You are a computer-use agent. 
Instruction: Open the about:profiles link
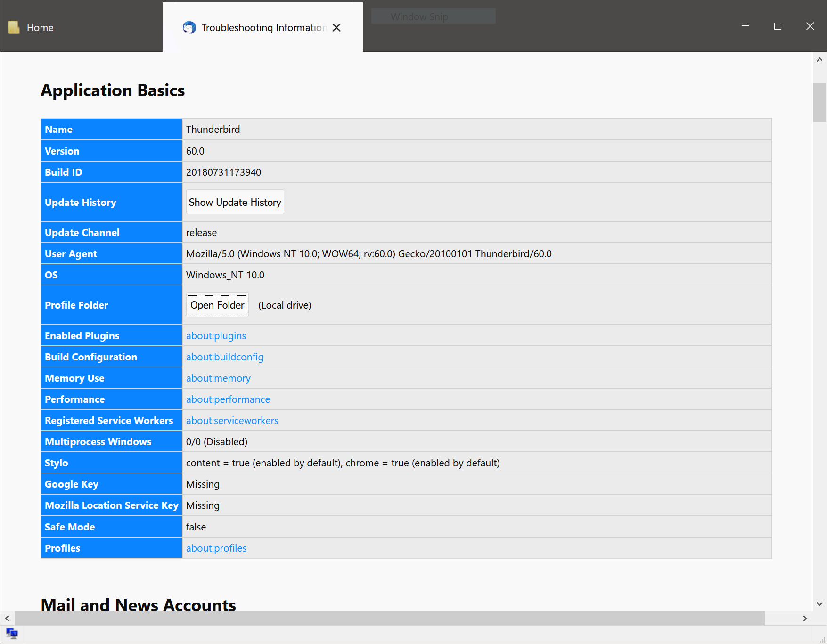click(216, 548)
